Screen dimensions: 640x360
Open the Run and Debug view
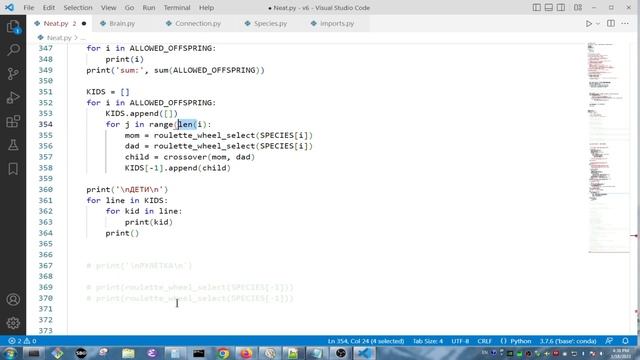pyautogui.click(x=13, y=98)
